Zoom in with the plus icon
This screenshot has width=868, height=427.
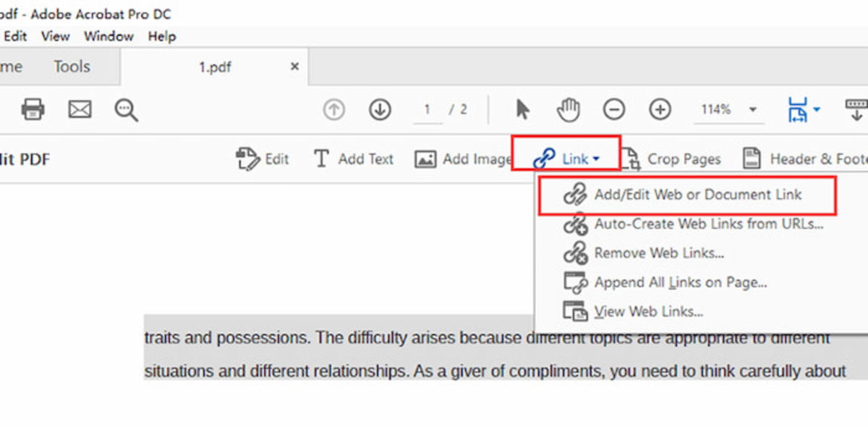coord(660,109)
